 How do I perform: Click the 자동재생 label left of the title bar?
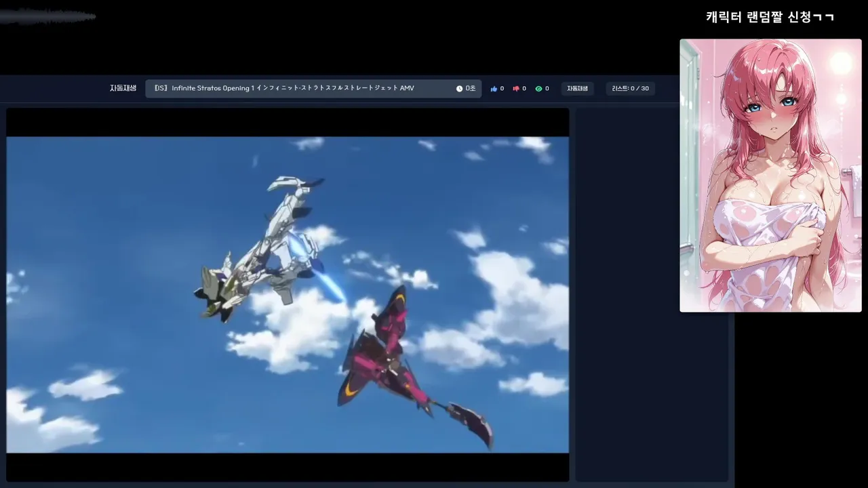click(123, 88)
